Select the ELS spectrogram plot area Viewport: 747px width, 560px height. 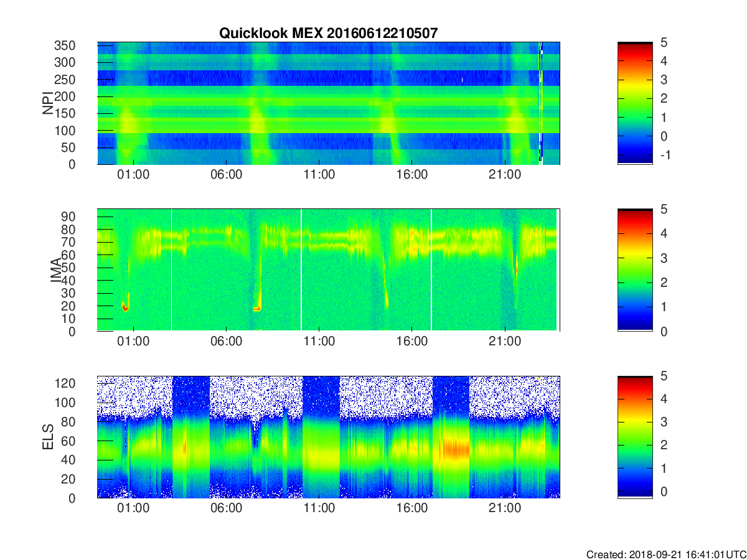point(329,437)
